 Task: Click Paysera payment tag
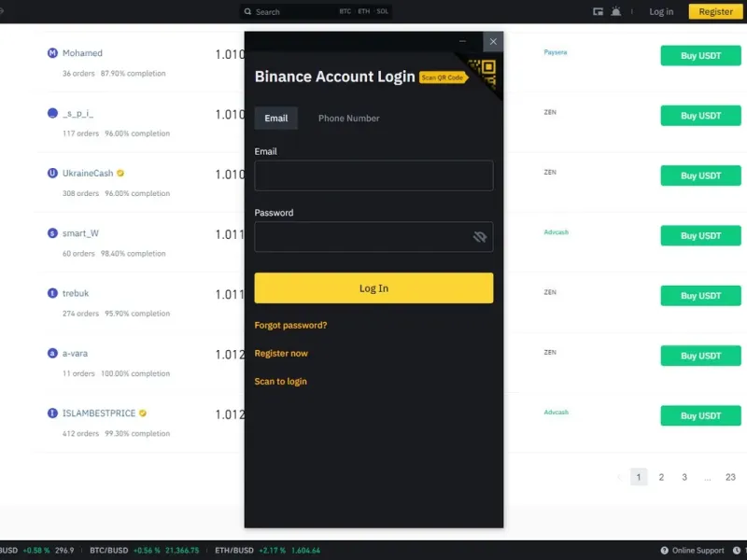pyautogui.click(x=556, y=52)
